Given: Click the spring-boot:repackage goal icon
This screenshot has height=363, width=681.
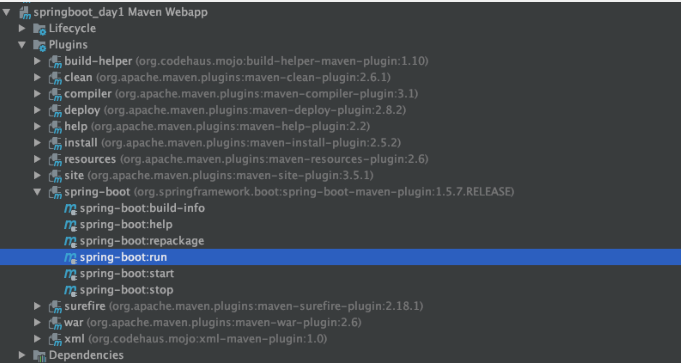Looking at the screenshot, I should tap(70, 241).
